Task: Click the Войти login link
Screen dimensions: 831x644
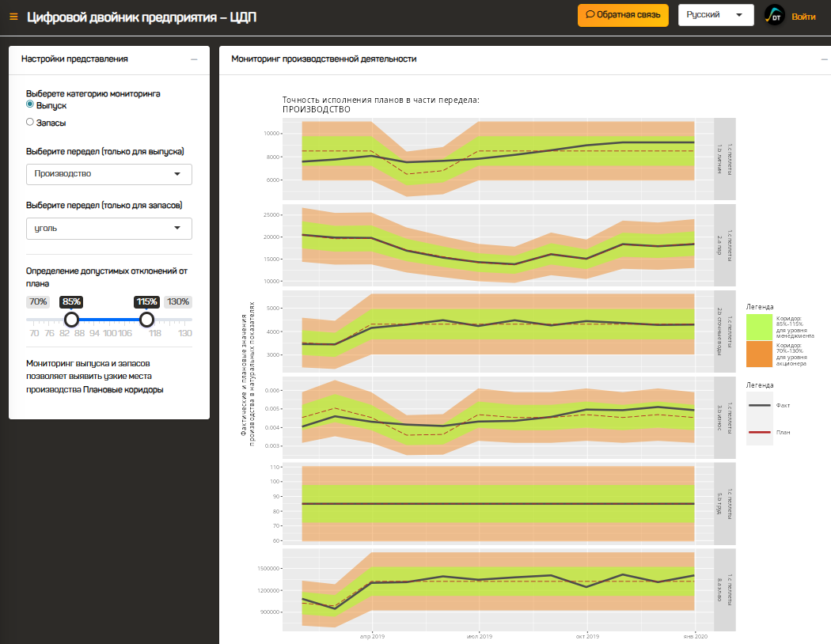Action: point(803,17)
